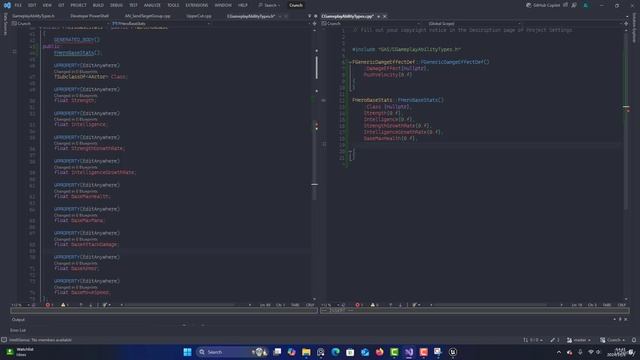
Task: Open the HELP menu
Action: pos(243,5)
